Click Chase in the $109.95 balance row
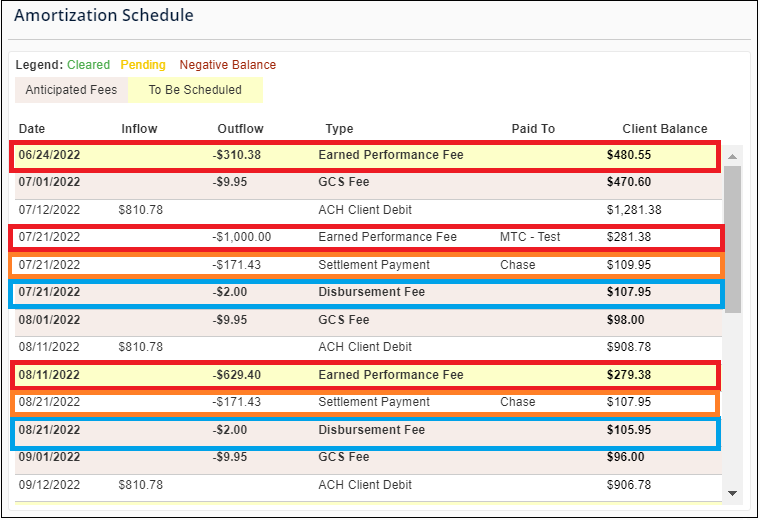 pyautogui.click(x=518, y=265)
